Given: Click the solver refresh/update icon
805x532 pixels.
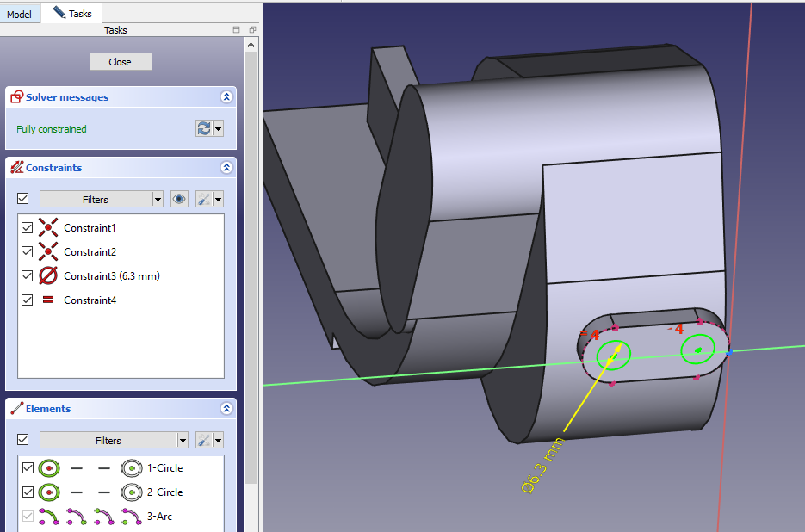Looking at the screenshot, I should point(204,128).
